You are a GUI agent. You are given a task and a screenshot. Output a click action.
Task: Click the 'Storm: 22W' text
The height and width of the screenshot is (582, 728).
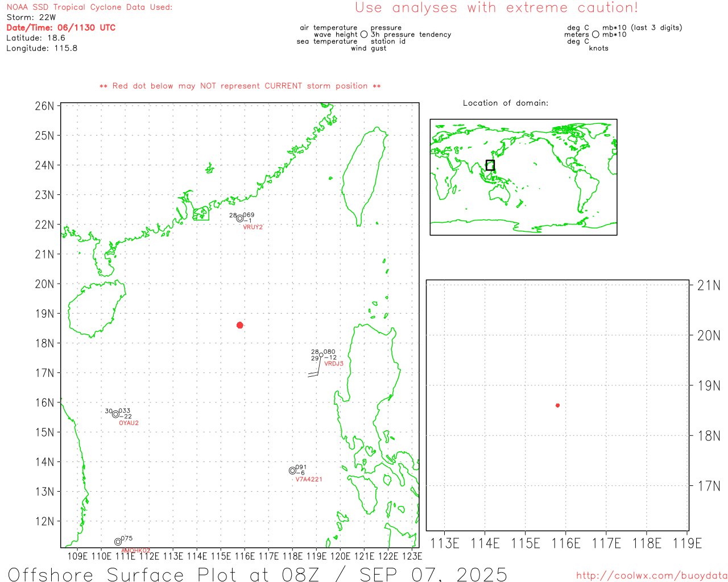(31, 18)
